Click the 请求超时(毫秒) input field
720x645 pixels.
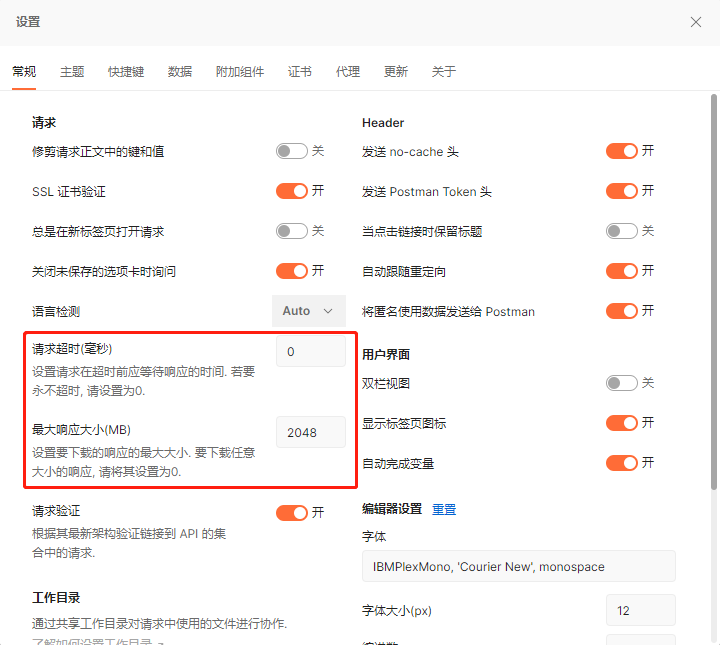[311, 351]
